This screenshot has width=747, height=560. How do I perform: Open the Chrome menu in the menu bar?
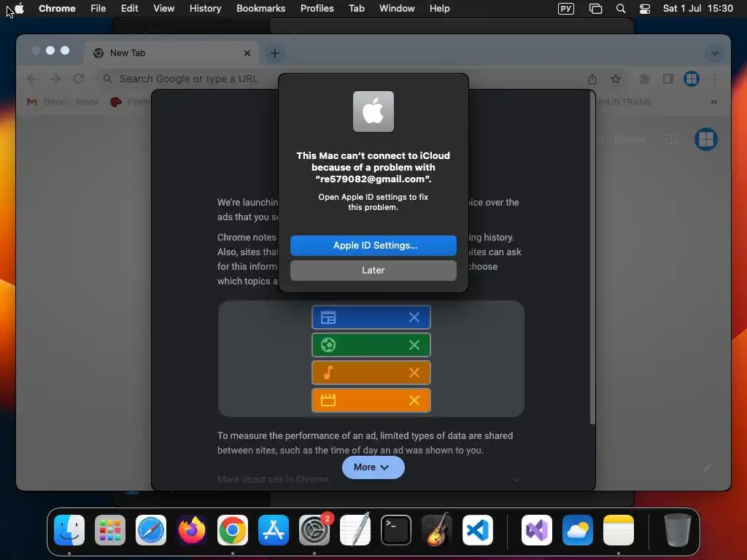[57, 8]
